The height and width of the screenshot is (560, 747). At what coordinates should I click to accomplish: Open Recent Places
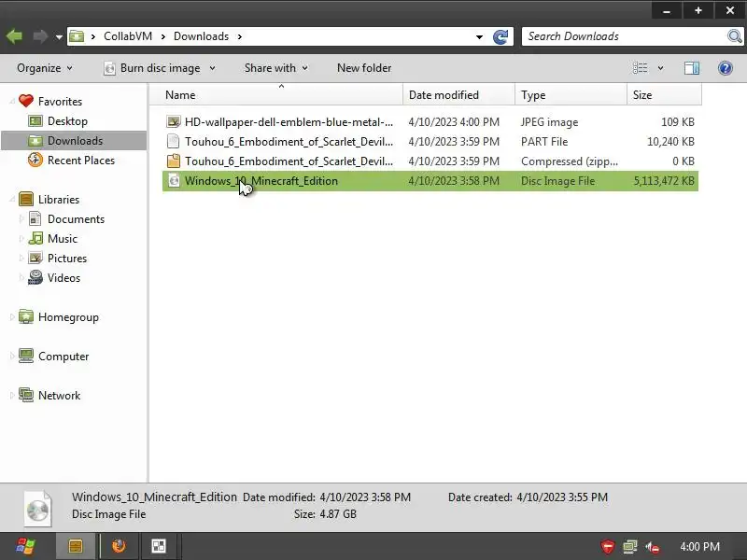coord(81,160)
